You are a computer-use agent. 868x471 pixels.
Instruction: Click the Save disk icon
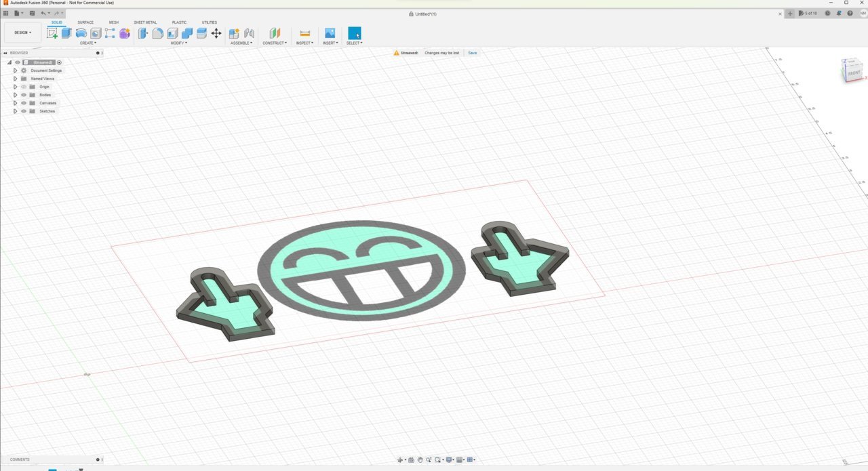point(32,13)
